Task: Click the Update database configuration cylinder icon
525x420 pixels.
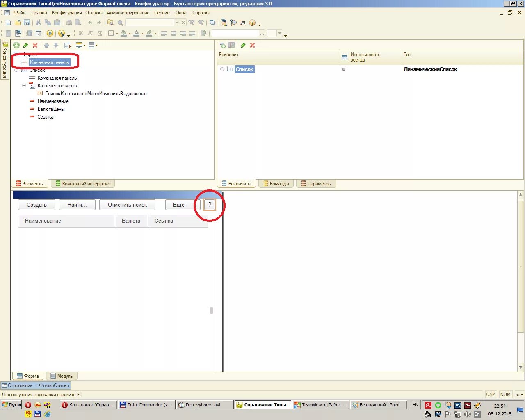Action: [29, 33]
